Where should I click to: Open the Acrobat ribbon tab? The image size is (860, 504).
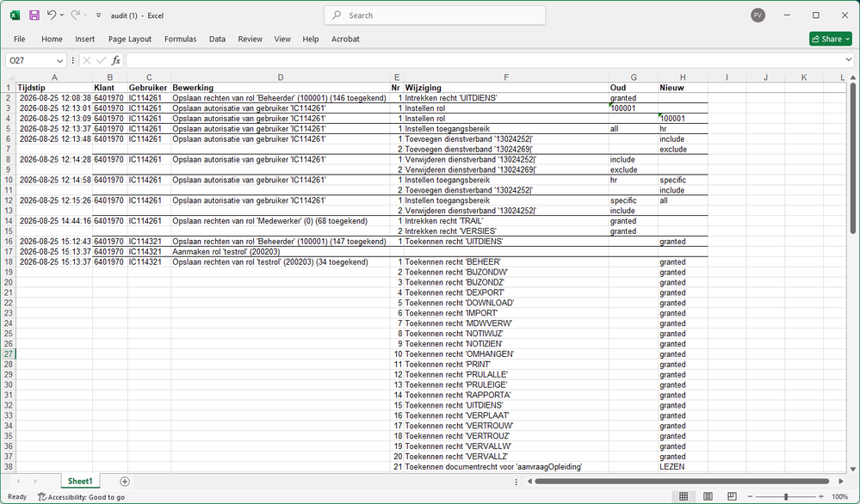(x=345, y=39)
